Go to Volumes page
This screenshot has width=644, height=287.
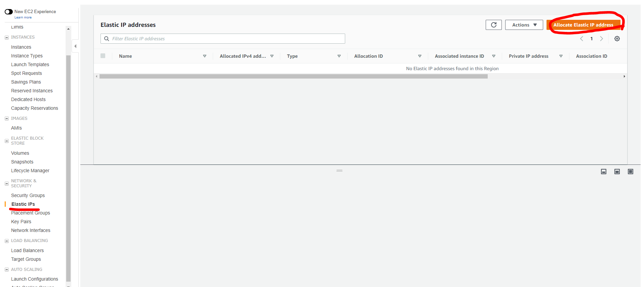20,153
